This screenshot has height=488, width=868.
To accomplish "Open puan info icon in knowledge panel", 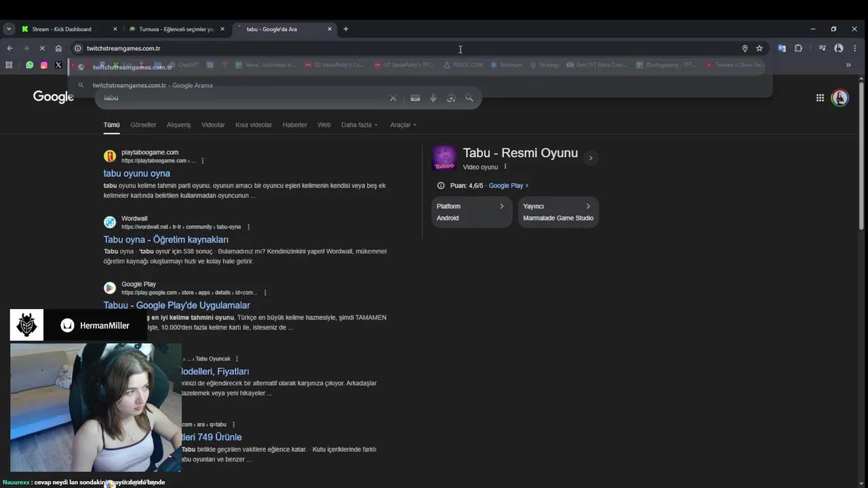I will point(441,186).
